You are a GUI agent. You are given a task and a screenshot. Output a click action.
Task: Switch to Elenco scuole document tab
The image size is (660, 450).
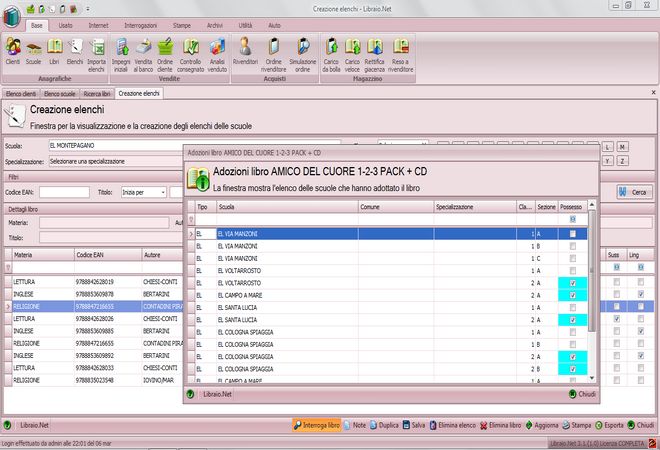59,94
